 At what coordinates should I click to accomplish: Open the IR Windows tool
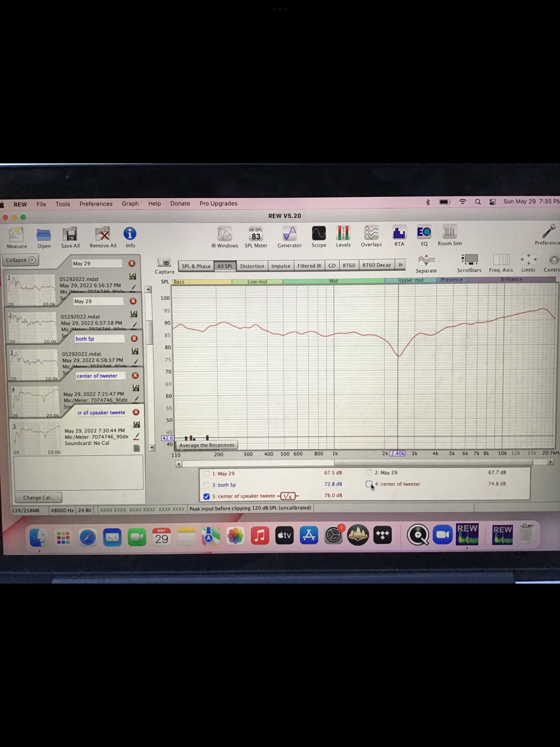[225, 234]
